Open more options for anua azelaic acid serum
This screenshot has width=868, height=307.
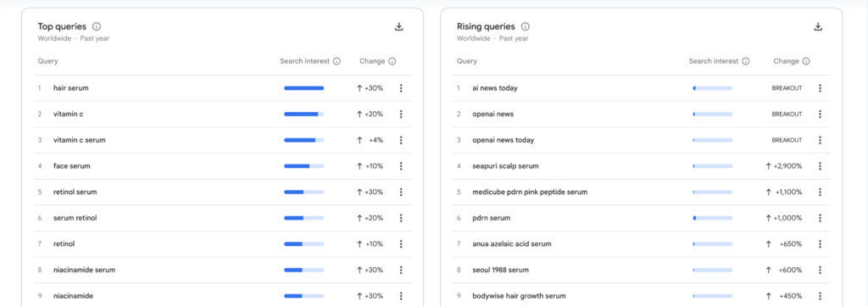click(820, 244)
